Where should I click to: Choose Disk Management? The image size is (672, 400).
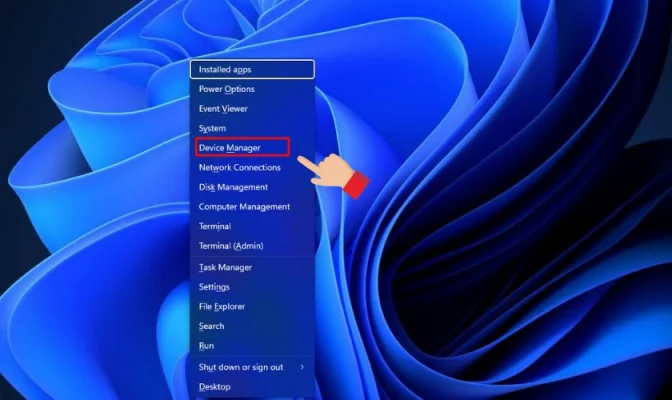(233, 187)
